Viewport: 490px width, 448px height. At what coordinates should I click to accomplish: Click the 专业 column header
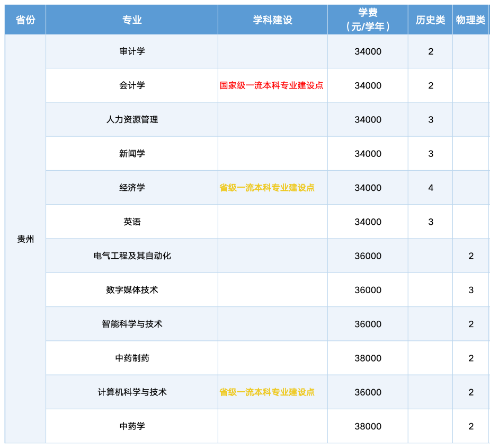tap(132, 20)
